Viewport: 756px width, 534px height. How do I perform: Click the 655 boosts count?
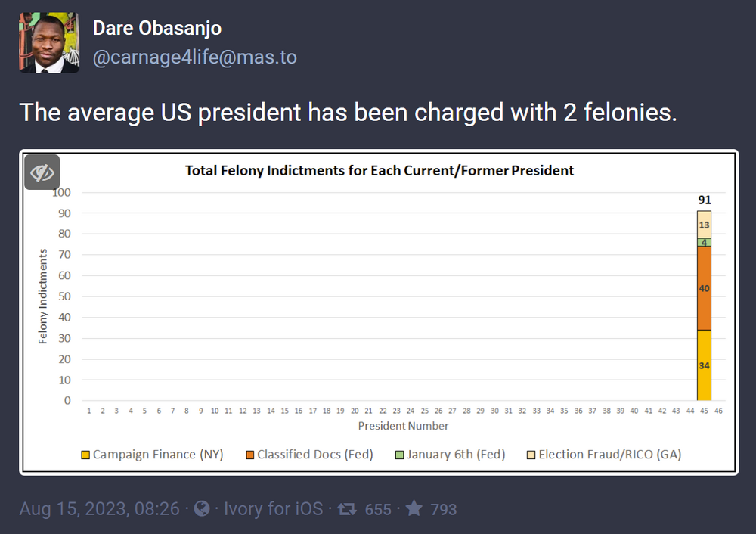point(378,509)
